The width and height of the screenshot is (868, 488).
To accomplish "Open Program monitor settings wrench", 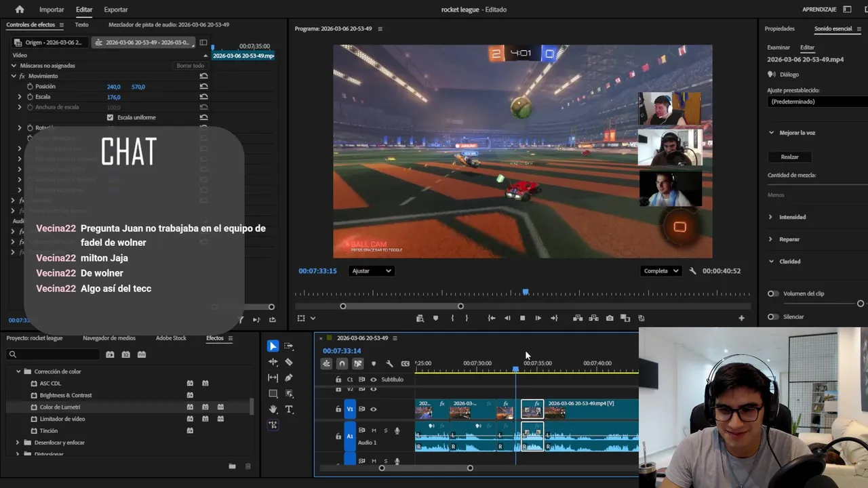I will click(x=692, y=271).
